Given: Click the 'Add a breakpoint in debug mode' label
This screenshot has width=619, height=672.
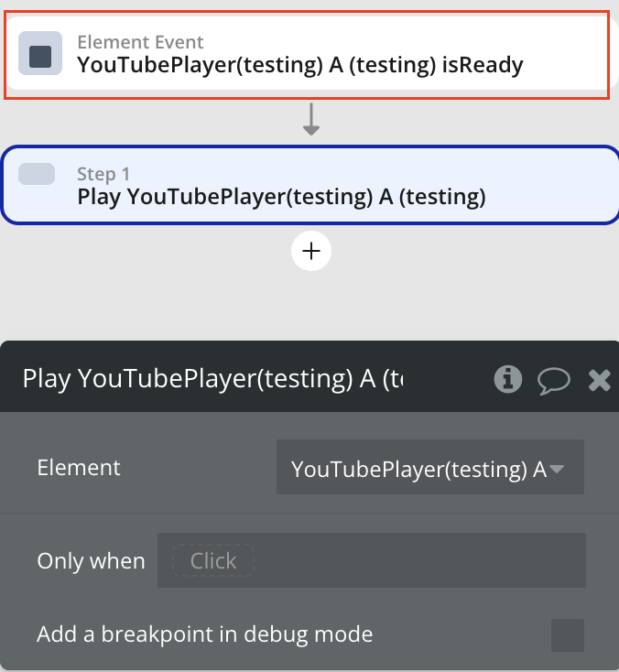Looking at the screenshot, I should [205, 634].
